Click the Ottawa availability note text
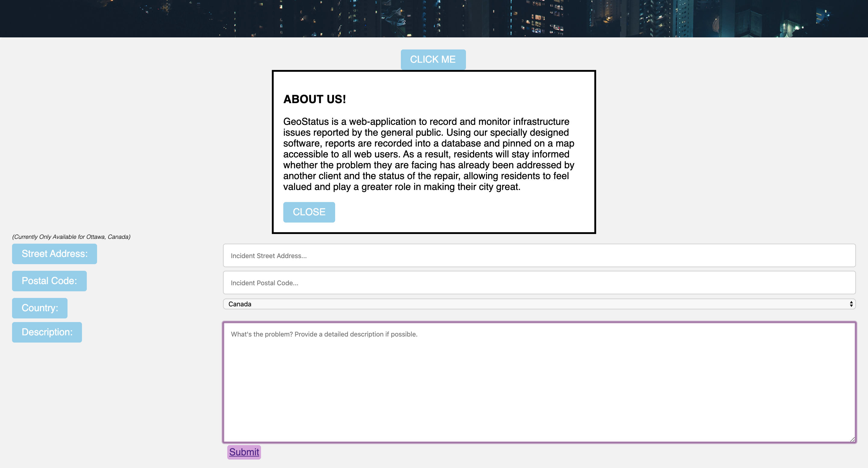 click(x=71, y=237)
